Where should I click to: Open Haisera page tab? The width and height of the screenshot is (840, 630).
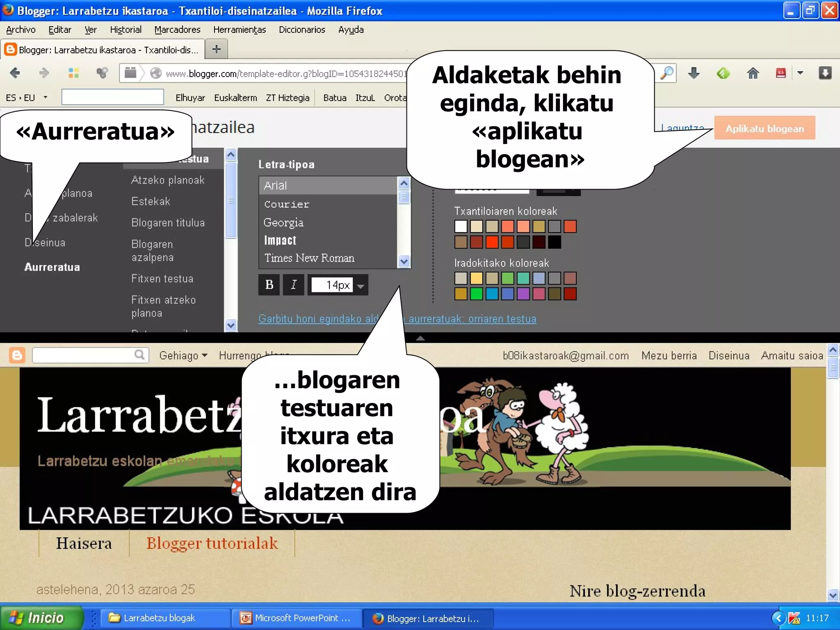click(x=84, y=543)
